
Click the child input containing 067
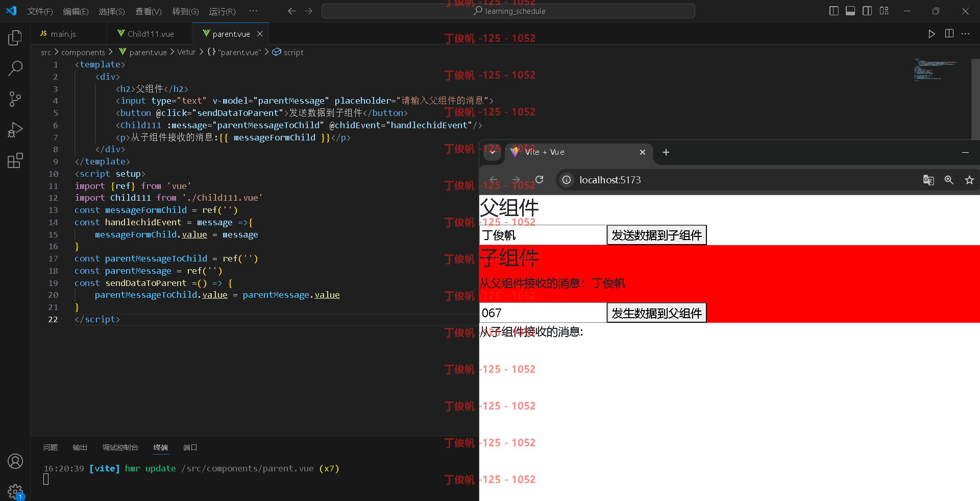[543, 313]
